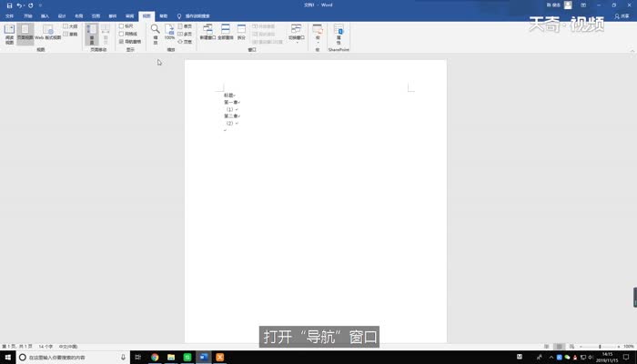Click status bar web layout button
The image size is (637, 364).
572,347
